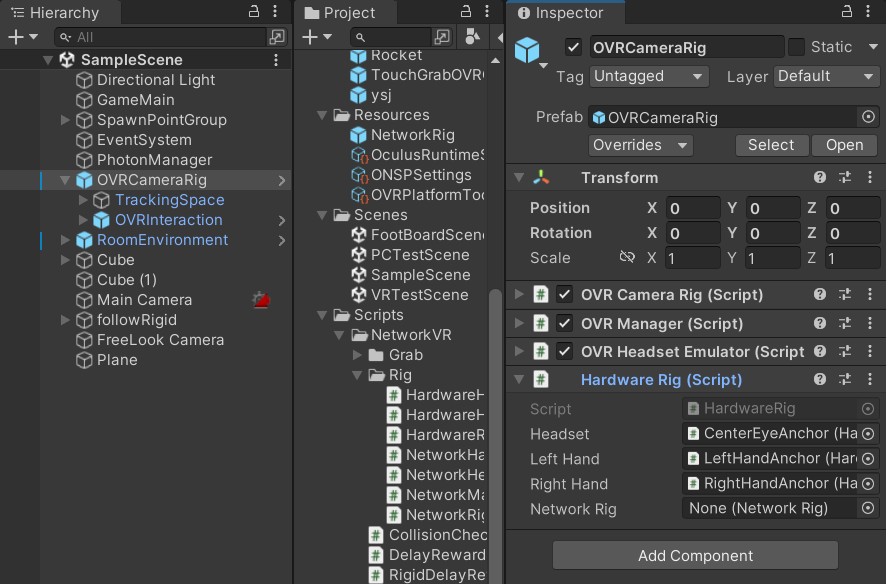Disable OVR Headset Emulator script checkbox
Image resolution: width=886 pixels, height=584 pixels.
click(564, 351)
